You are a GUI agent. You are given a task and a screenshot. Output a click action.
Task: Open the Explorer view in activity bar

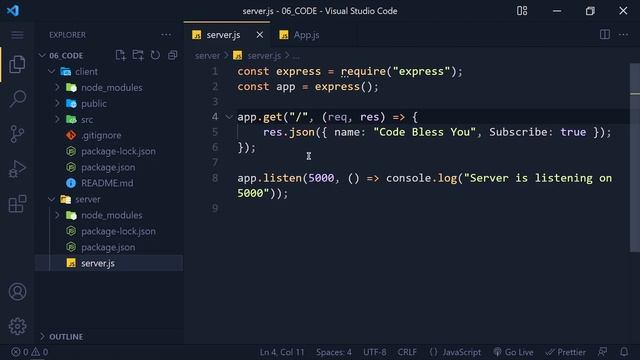(x=17, y=64)
